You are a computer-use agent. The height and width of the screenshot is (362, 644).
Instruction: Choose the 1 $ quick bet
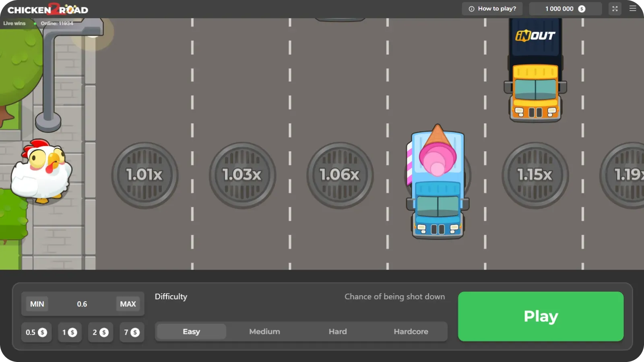pos(70,332)
